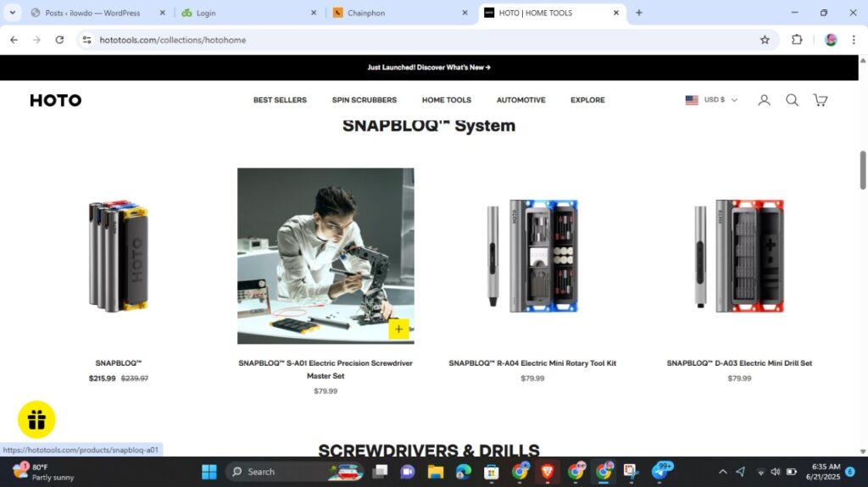Open Task View on the taskbar
The image size is (868, 487).
click(x=380, y=472)
